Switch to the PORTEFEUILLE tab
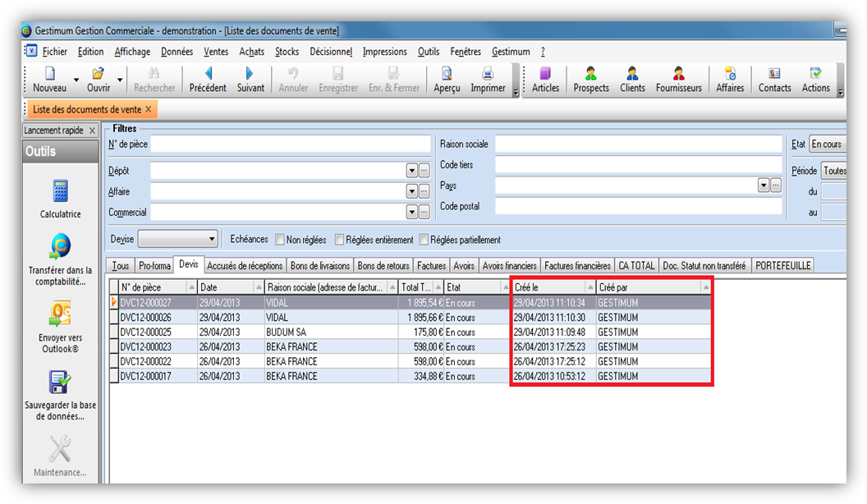This screenshot has height=504, width=867. tap(783, 266)
